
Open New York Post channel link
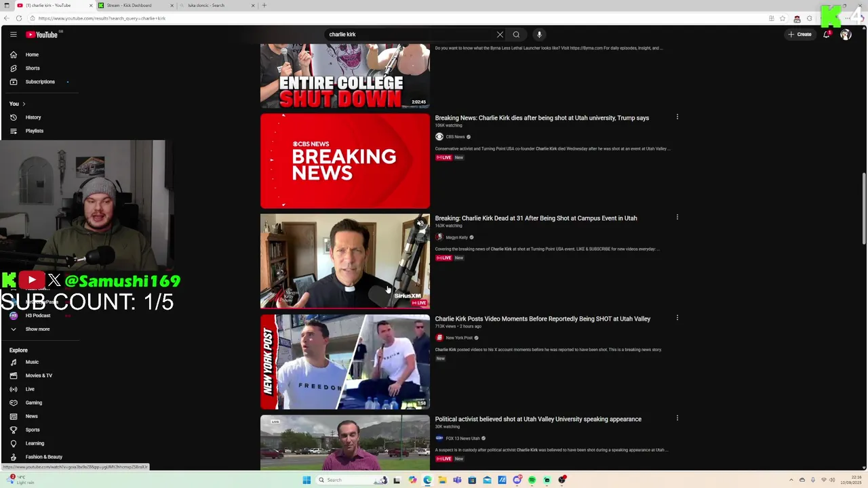pos(459,338)
